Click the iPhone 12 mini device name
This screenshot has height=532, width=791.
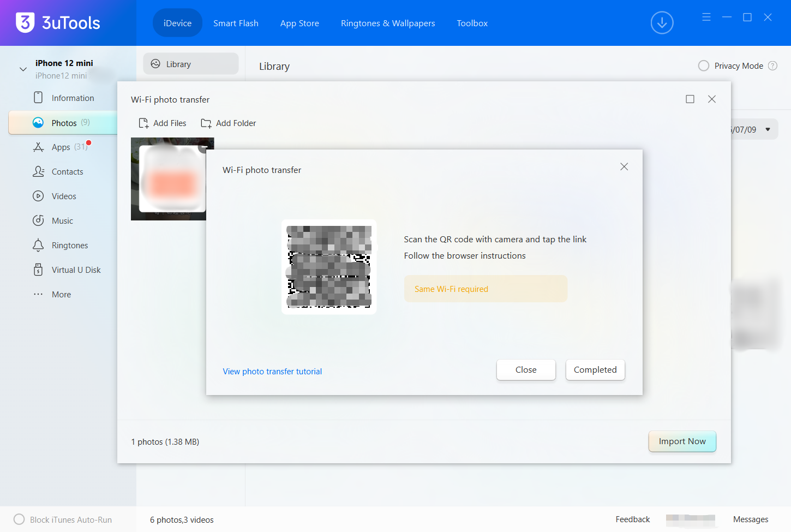click(64, 63)
